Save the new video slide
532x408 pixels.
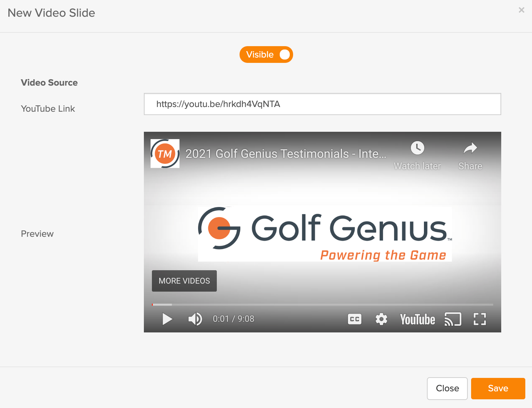point(498,389)
